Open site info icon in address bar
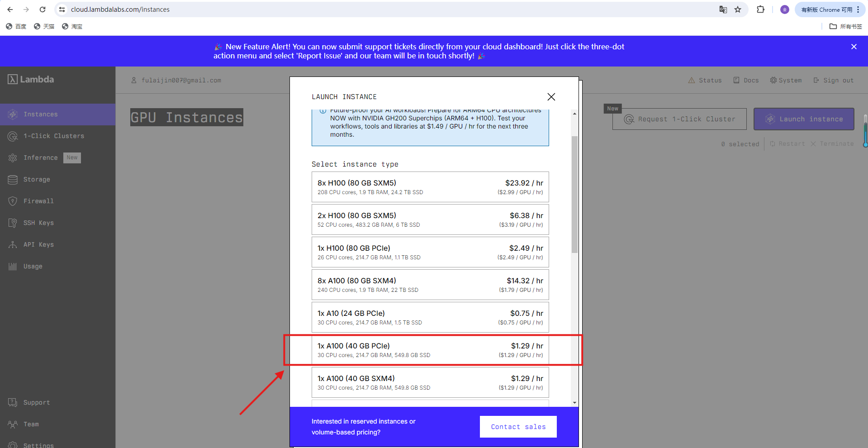This screenshot has height=448, width=868. [62, 10]
